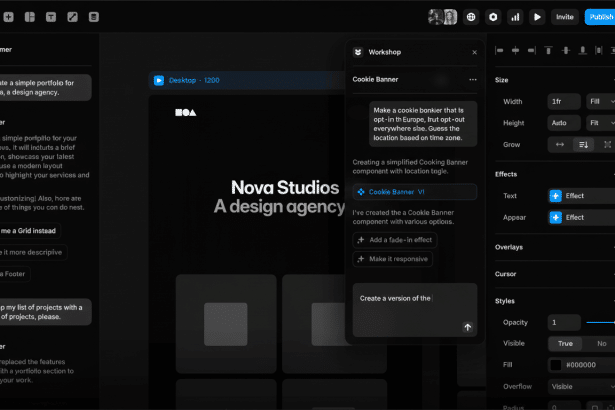The image size is (615, 410).
Task: Align top icon in alignment row
Action: (x=549, y=50)
